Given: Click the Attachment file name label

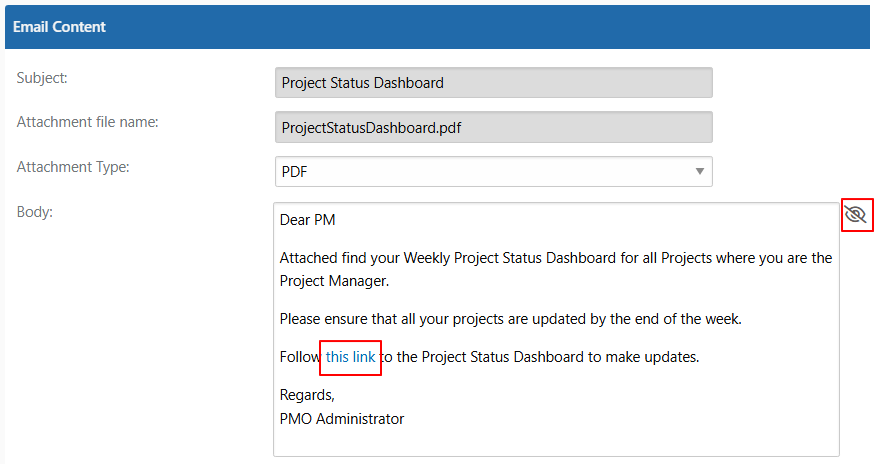Looking at the screenshot, I should point(88,122).
